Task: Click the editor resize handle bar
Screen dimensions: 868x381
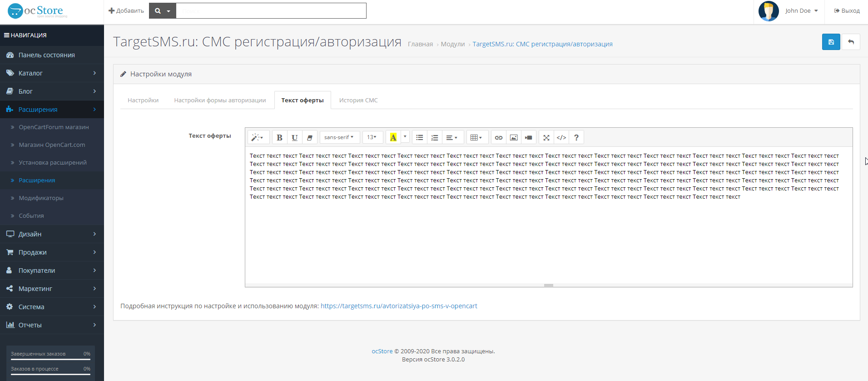Action: pyautogui.click(x=549, y=285)
